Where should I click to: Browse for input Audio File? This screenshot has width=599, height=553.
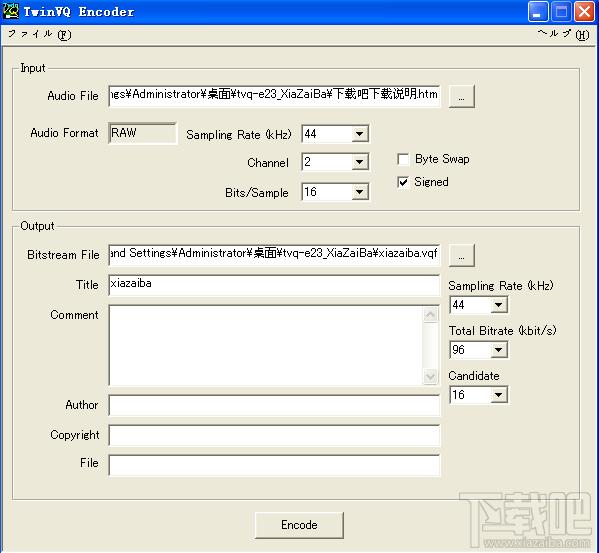(x=461, y=97)
